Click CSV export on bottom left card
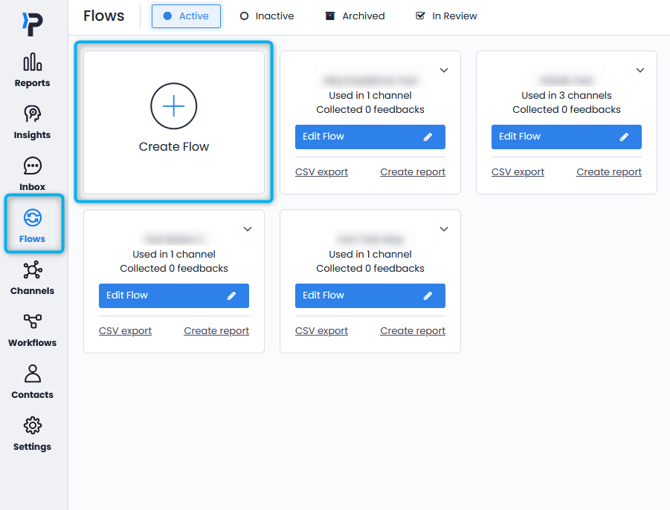 (125, 331)
